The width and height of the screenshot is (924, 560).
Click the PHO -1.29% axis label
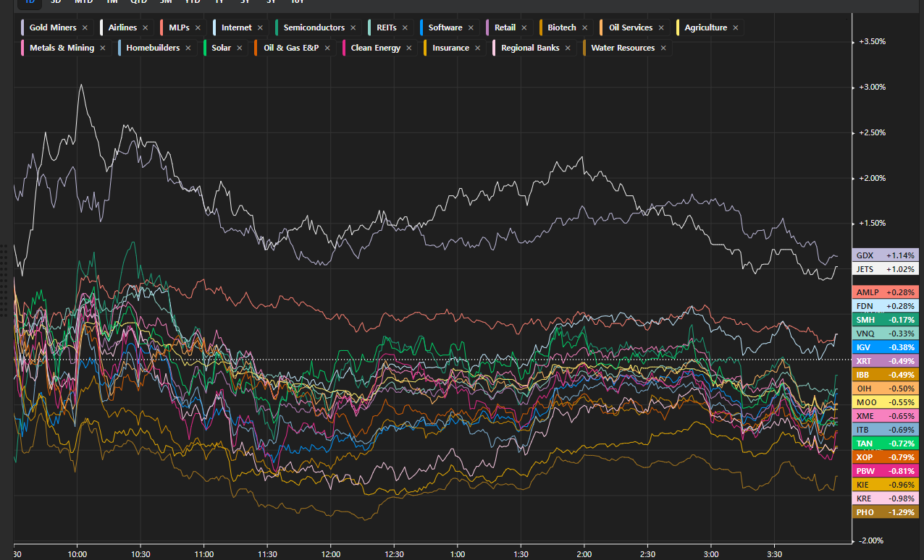point(885,512)
